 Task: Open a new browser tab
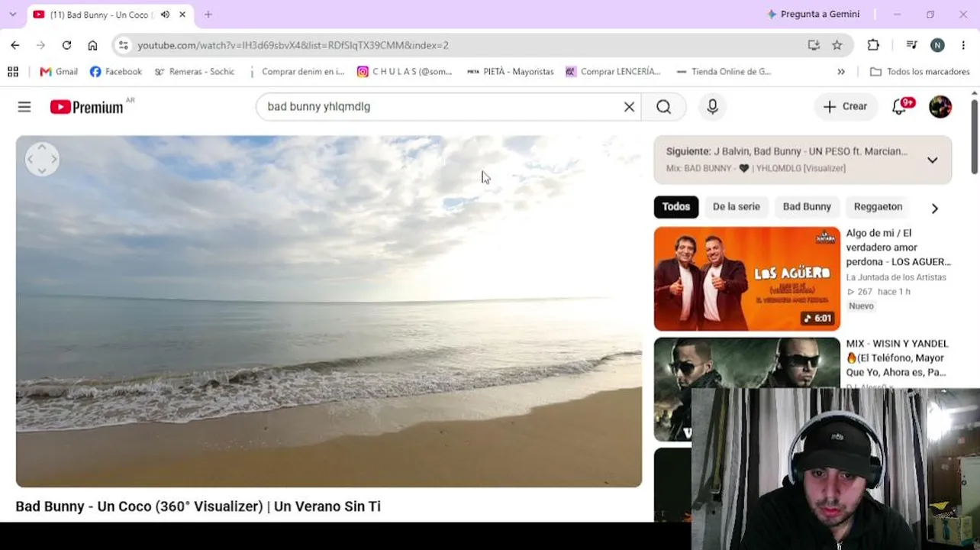[x=208, y=15]
